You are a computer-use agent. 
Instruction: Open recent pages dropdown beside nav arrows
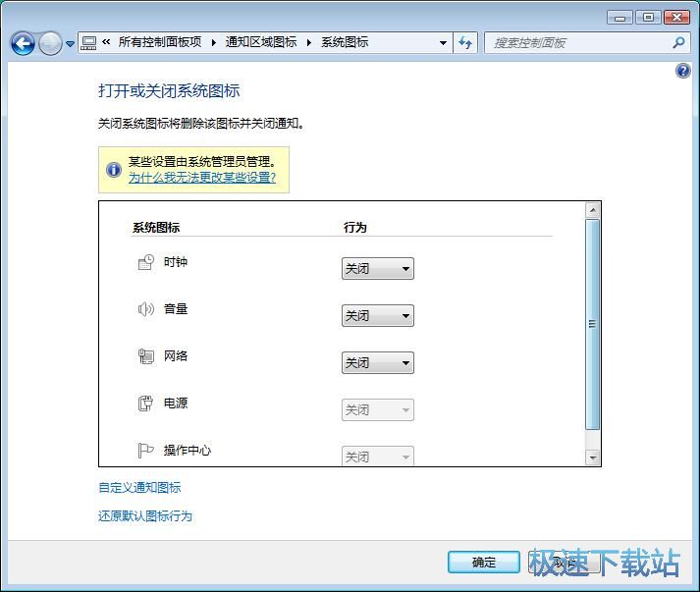click(70, 44)
